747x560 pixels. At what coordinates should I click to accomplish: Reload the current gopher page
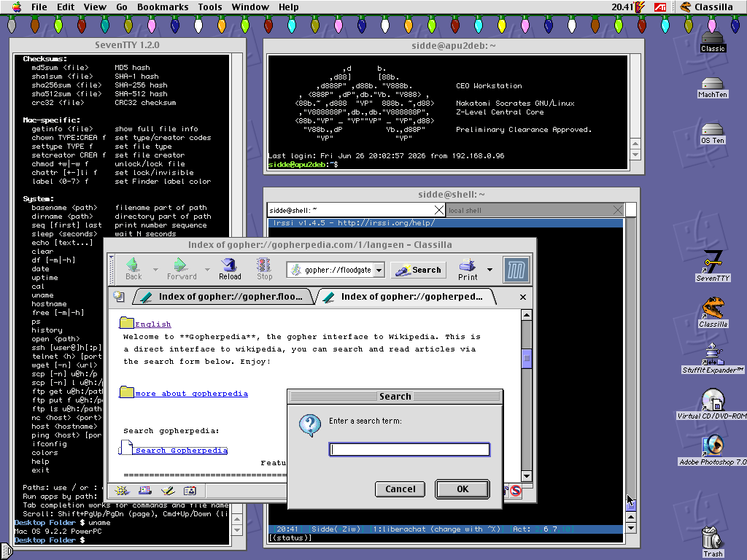[230, 269]
